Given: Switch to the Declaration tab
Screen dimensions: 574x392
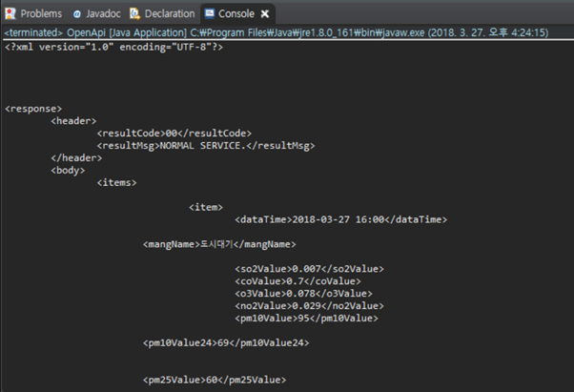Looking at the screenshot, I should click(x=162, y=14).
